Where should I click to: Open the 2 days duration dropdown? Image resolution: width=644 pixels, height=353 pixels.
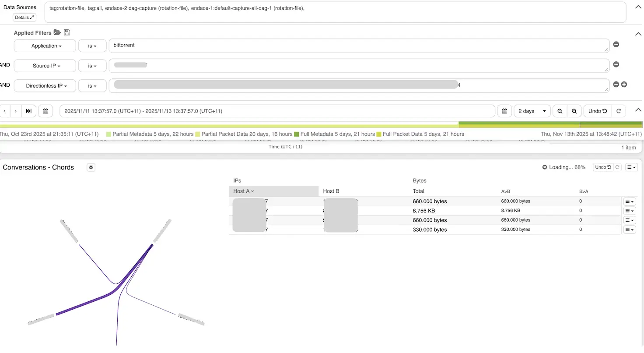click(532, 111)
